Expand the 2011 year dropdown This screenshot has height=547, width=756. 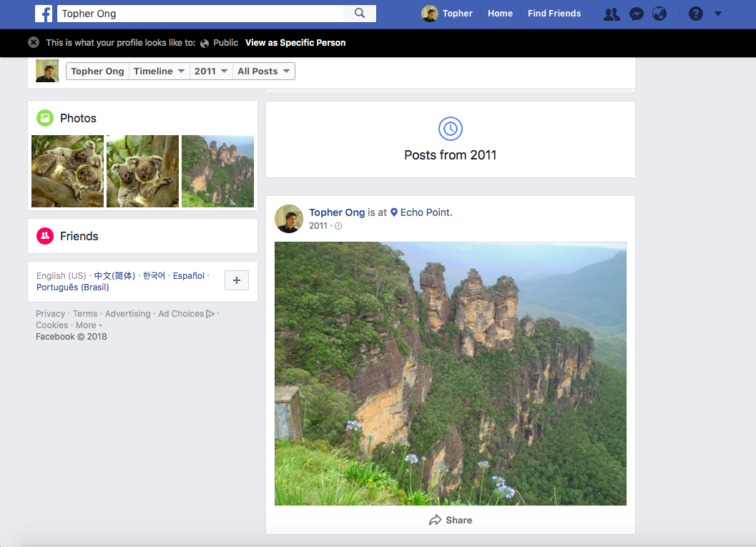[x=211, y=72]
